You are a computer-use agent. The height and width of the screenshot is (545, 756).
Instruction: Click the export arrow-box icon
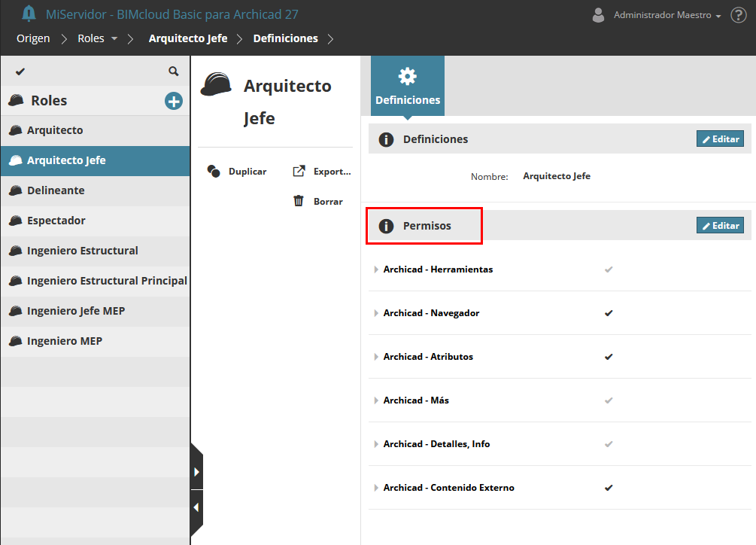[x=299, y=171]
